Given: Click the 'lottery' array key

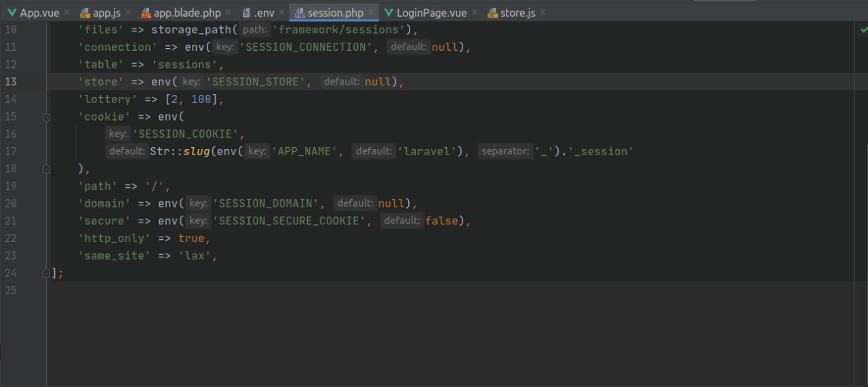Looking at the screenshot, I should coord(108,100).
